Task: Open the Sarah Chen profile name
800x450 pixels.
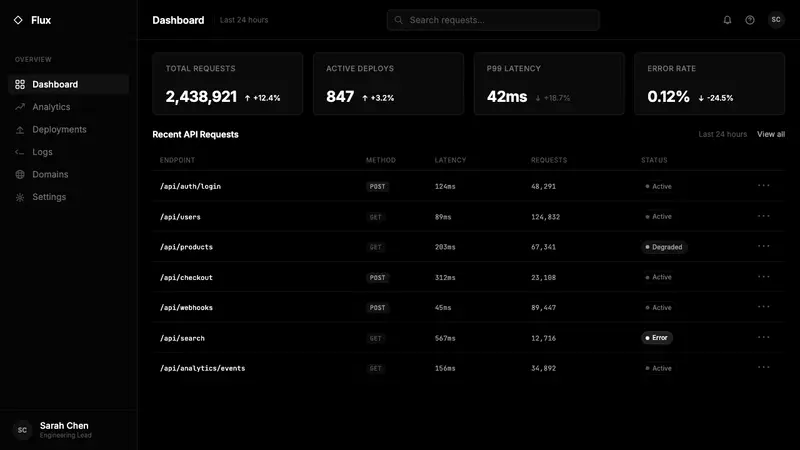Action: tap(64, 426)
